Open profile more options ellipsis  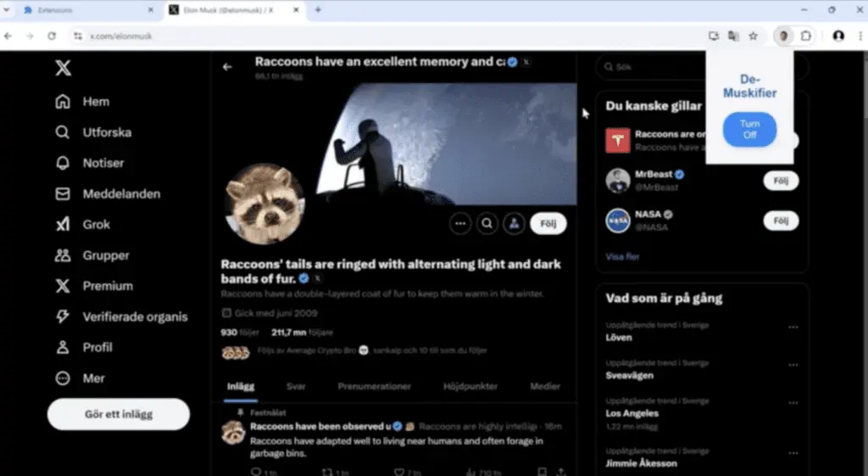(x=460, y=224)
